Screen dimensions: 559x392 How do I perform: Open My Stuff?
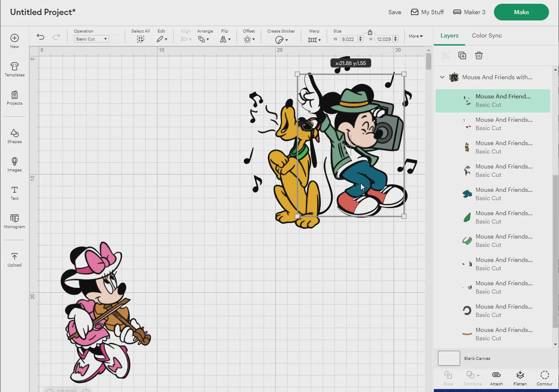point(427,12)
